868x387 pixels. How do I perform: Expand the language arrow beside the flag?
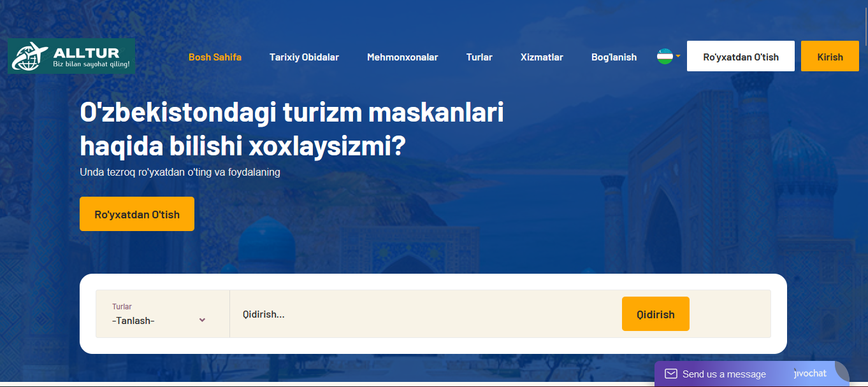(678, 56)
